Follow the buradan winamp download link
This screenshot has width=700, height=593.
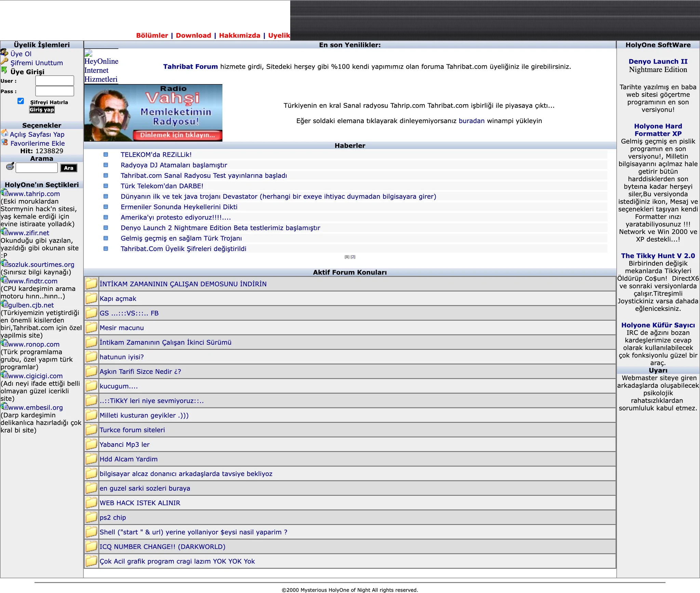coord(471,121)
